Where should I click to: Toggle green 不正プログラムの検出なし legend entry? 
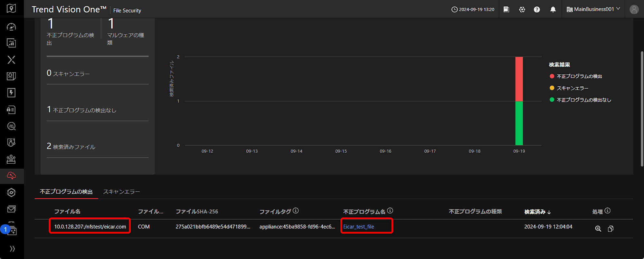[x=580, y=100]
